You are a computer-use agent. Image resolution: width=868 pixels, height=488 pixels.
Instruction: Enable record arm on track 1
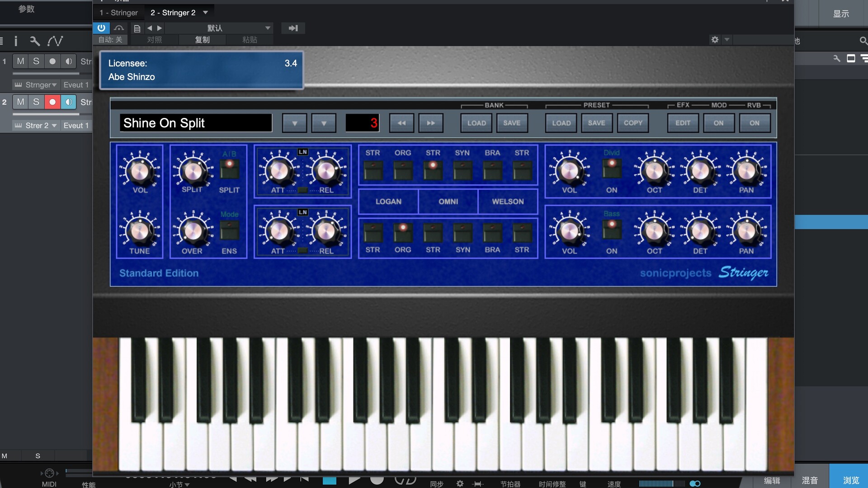coord(52,61)
